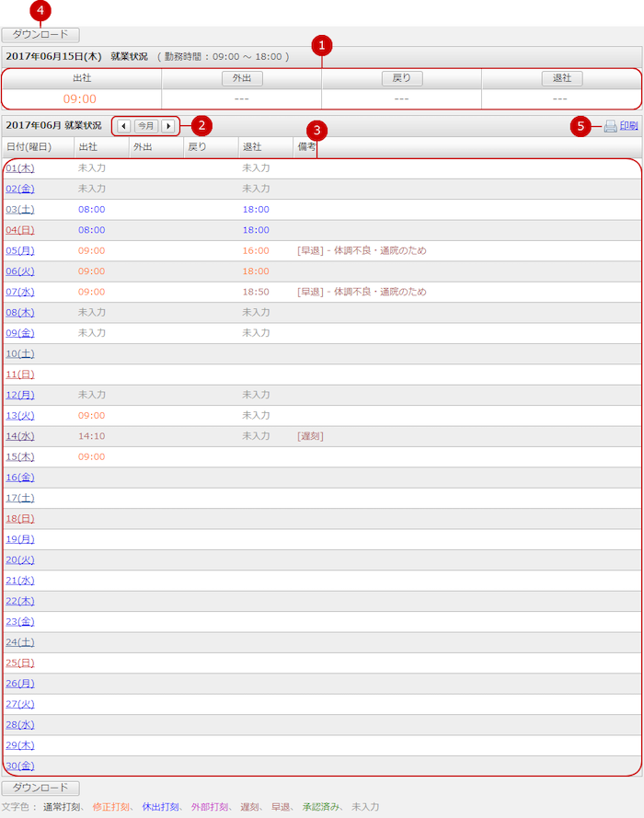Click the 戻り return button

point(401,78)
